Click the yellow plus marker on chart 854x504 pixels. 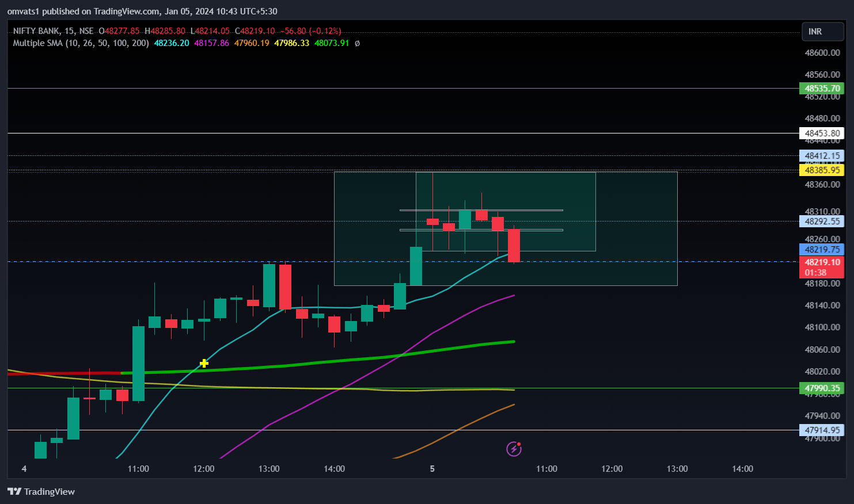pos(204,363)
